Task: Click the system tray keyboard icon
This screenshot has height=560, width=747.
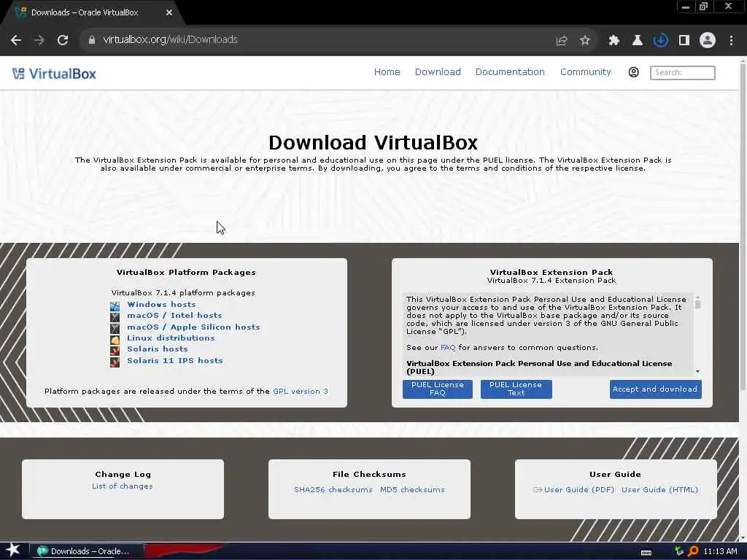Action: pos(646,553)
